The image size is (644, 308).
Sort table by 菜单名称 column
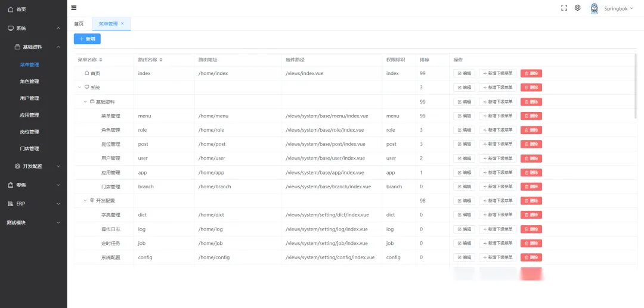click(x=101, y=60)
